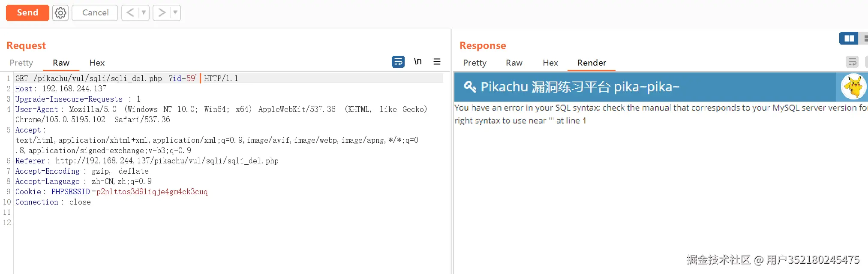This screenshot has width=868, height=274.
Task: Open Request Hex tab
Action: [x=97, y=63]
